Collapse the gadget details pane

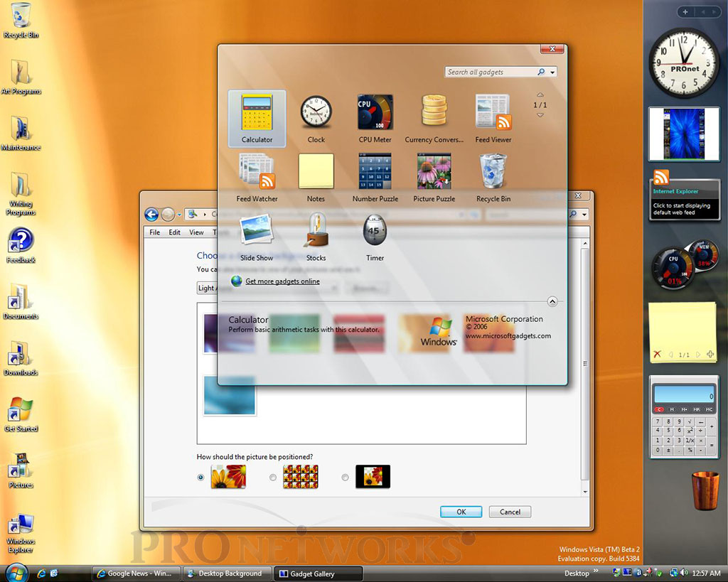[x=552, y=301]
